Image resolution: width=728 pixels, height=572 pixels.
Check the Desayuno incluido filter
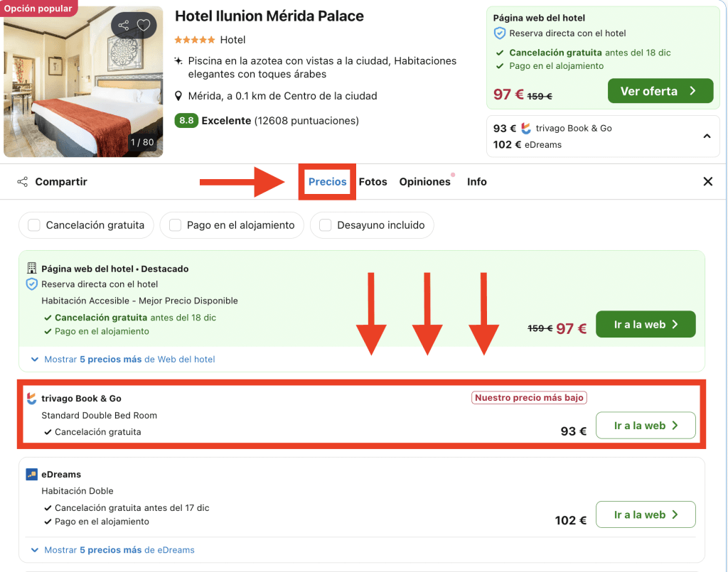click(326, 225)
